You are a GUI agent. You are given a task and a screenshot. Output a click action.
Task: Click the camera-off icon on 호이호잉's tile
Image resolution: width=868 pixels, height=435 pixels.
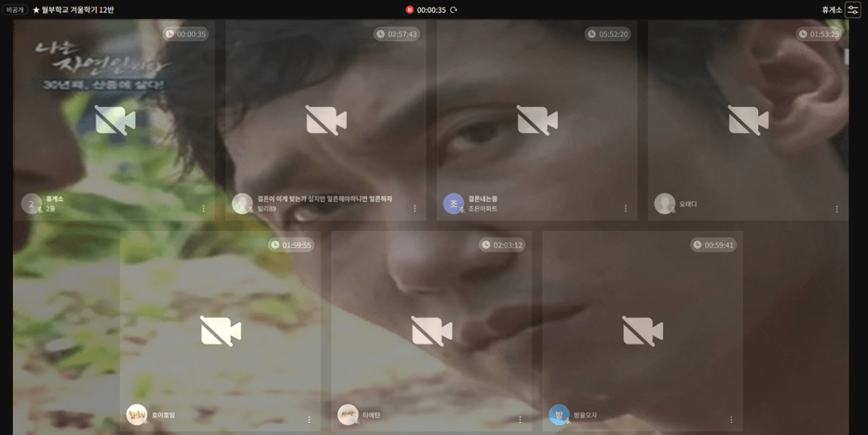pos(221,331)
